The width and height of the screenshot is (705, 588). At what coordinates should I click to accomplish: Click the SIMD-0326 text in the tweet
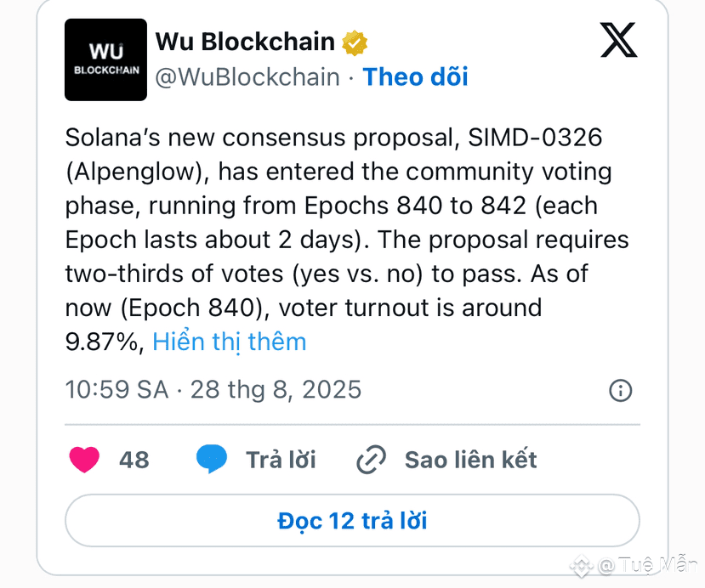point(535,138)
